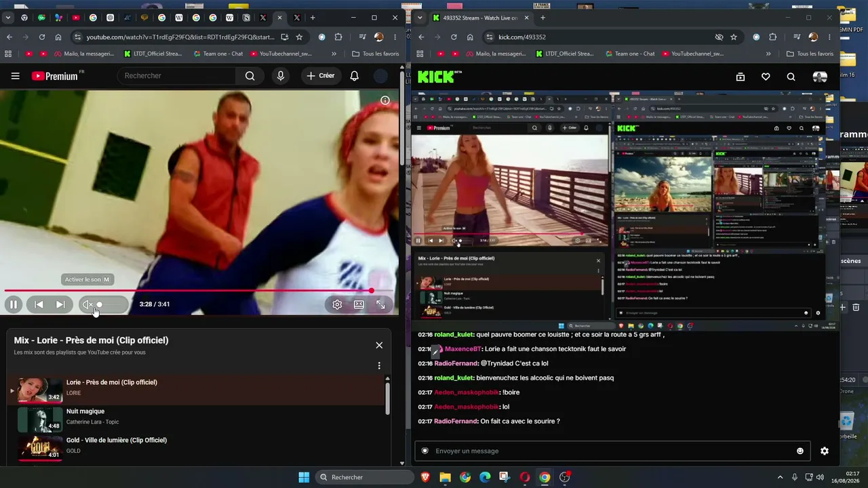Click the playlist panel scrollbar

pos(388,397)
